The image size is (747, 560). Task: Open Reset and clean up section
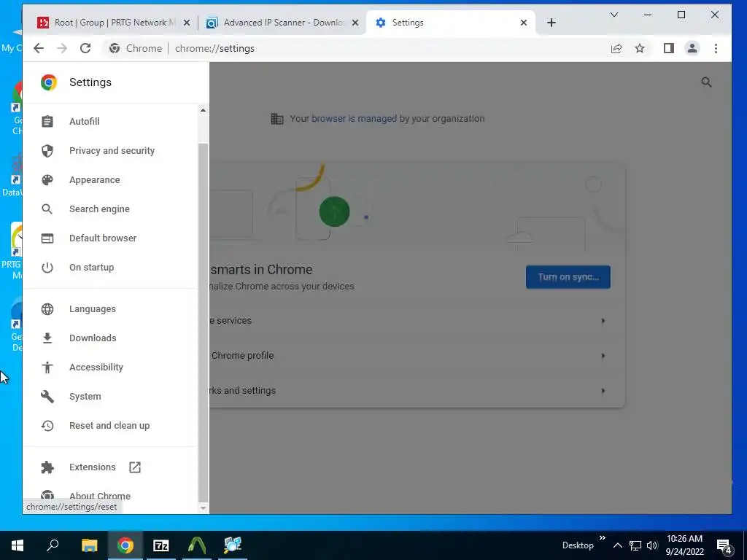coord(109,426)
